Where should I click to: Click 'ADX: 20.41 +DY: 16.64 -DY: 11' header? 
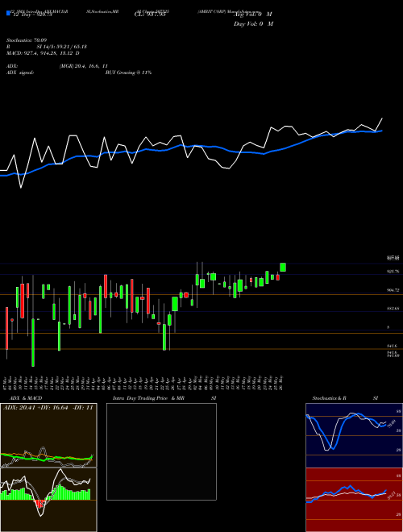48,407
